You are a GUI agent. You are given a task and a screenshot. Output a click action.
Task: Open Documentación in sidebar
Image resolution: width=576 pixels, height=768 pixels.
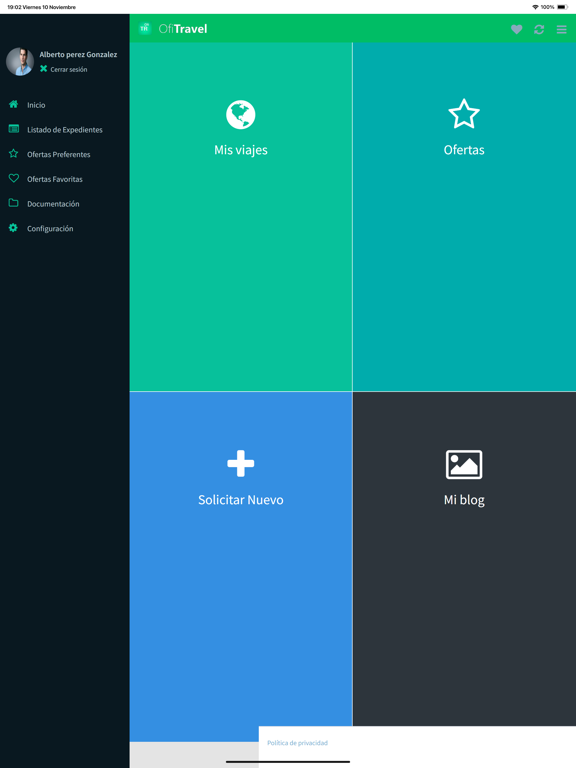[x=53, y=204]
